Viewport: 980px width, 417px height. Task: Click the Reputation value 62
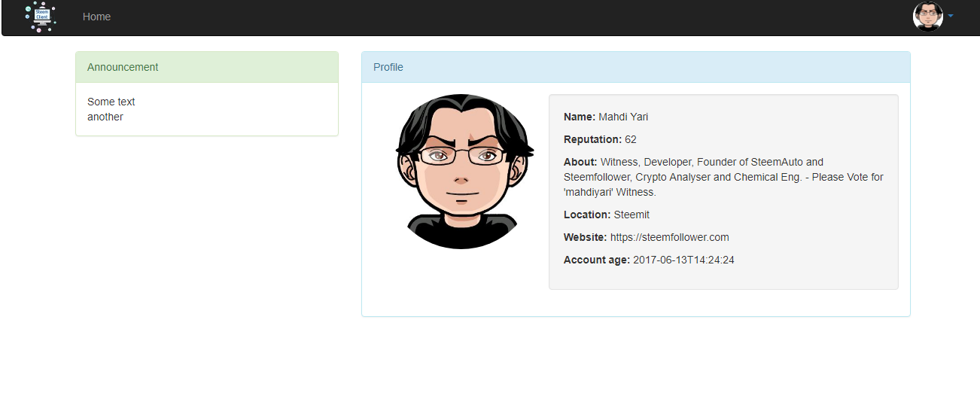click(x=631, y=139)
